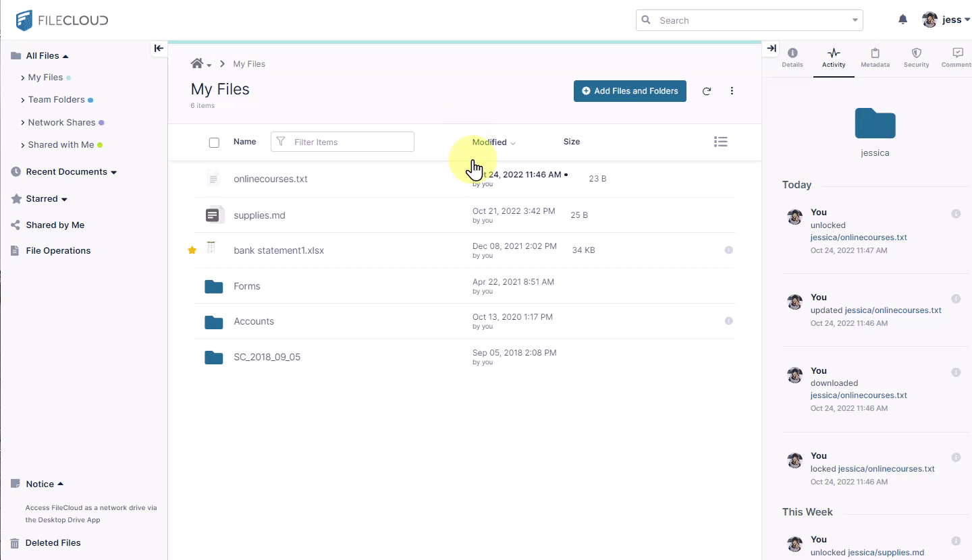Open jessica/onlinecourses.txt link in unlocked activity
This screenshot has height=560, width=972.
(859, 237)
